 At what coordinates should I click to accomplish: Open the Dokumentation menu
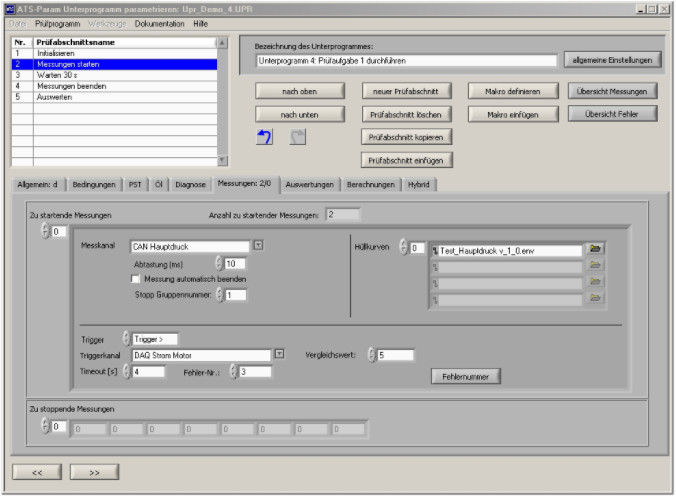[160, 24]
